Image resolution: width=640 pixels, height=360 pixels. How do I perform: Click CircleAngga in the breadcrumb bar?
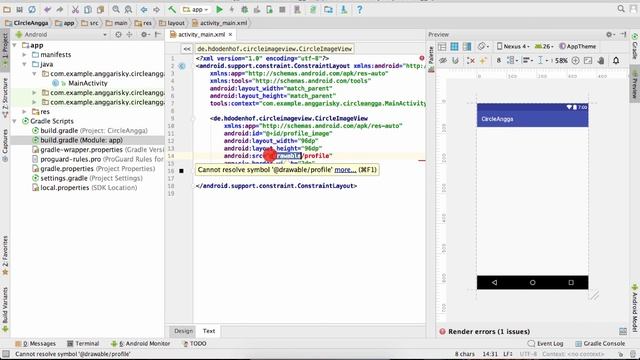(x=27, y=23)
